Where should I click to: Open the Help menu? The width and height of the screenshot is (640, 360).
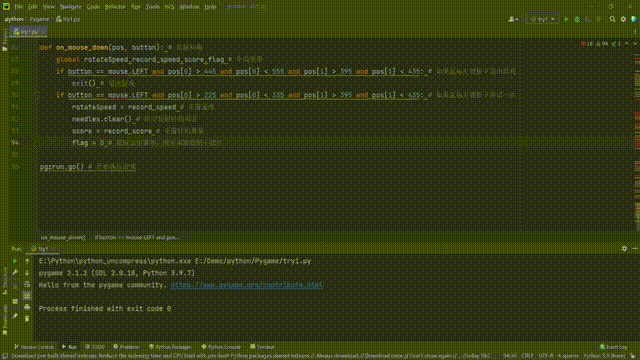(x=210, y=7)
